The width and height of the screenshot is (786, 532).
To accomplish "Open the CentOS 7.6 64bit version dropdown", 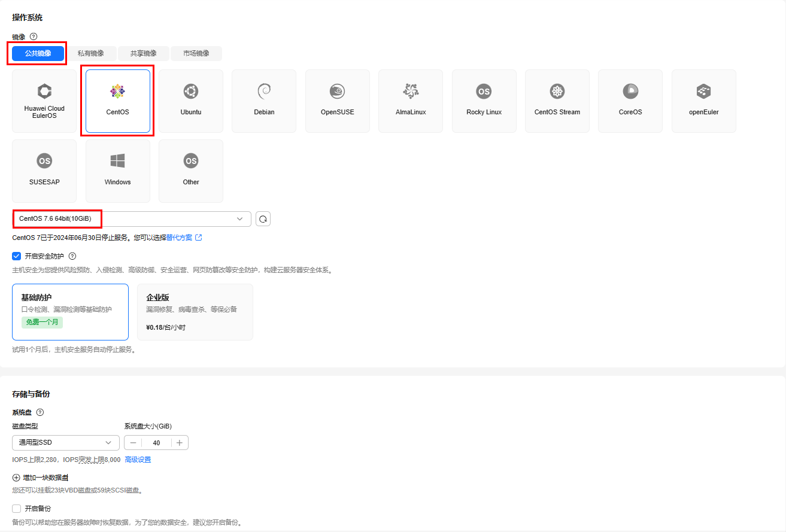I will 132,219.
